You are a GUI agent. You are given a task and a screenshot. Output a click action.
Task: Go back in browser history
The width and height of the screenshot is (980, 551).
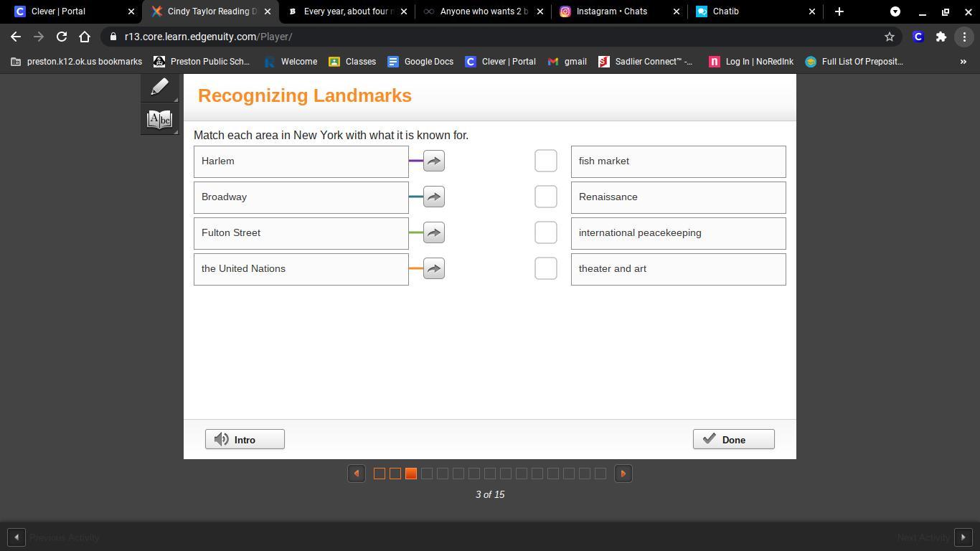(x=16, y=37)
